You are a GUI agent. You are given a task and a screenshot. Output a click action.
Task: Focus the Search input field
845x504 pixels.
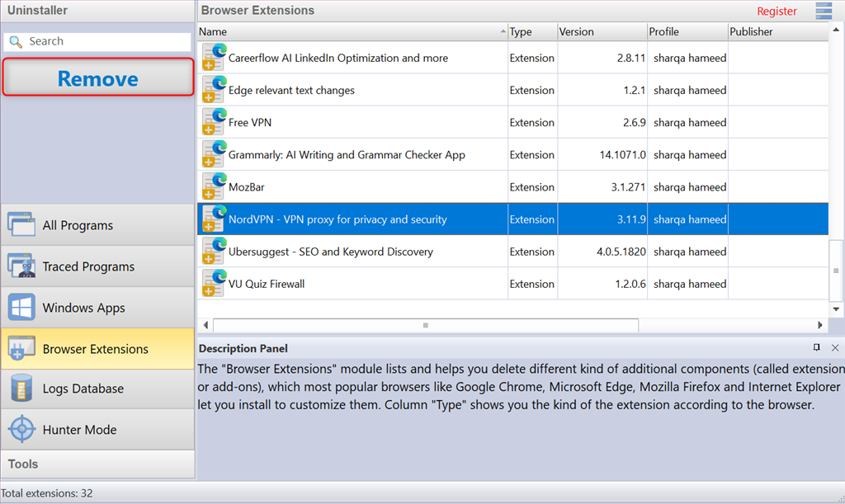pos(97,41)
